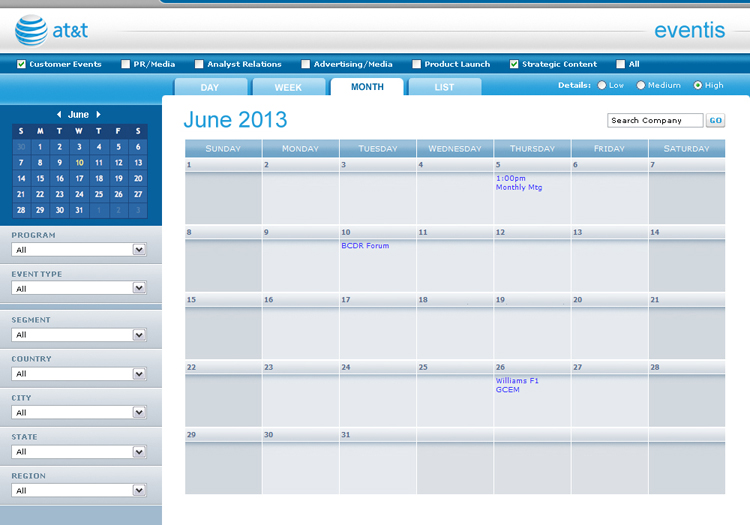
Task: Uncheck the Customer Events checkbox
Action: pos(21,64)
